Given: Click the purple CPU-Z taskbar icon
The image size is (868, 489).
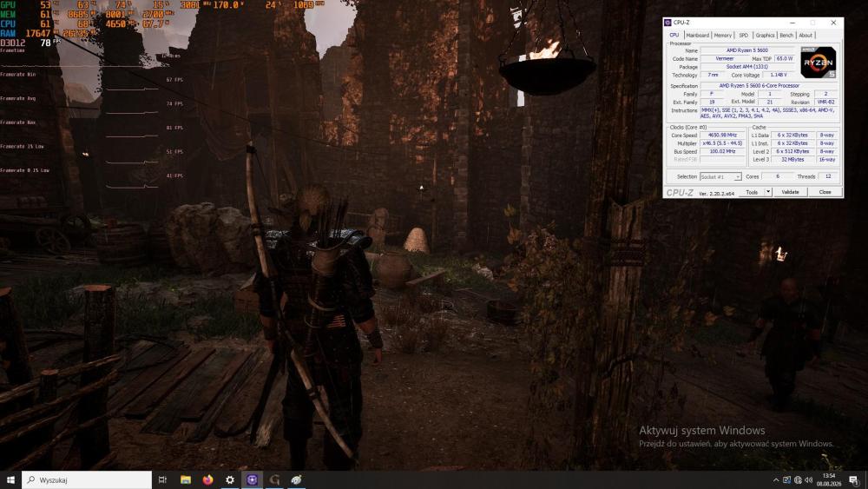Looking at the screenshot, I should pyautogui.click(x=252, y=479).
